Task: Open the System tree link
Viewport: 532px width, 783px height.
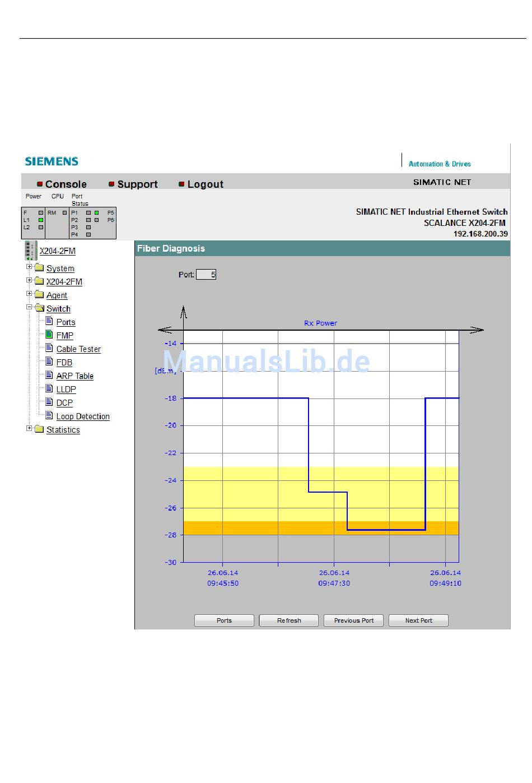Action: pyautogui.click(x=60, y=268)
